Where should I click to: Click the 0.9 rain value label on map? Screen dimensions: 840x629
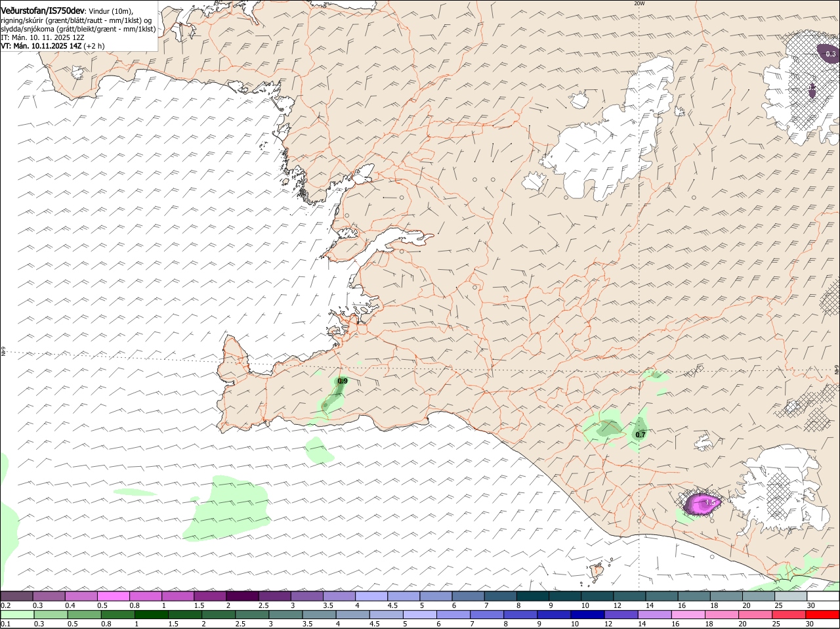pyautogui.click(x=343, y=381)
